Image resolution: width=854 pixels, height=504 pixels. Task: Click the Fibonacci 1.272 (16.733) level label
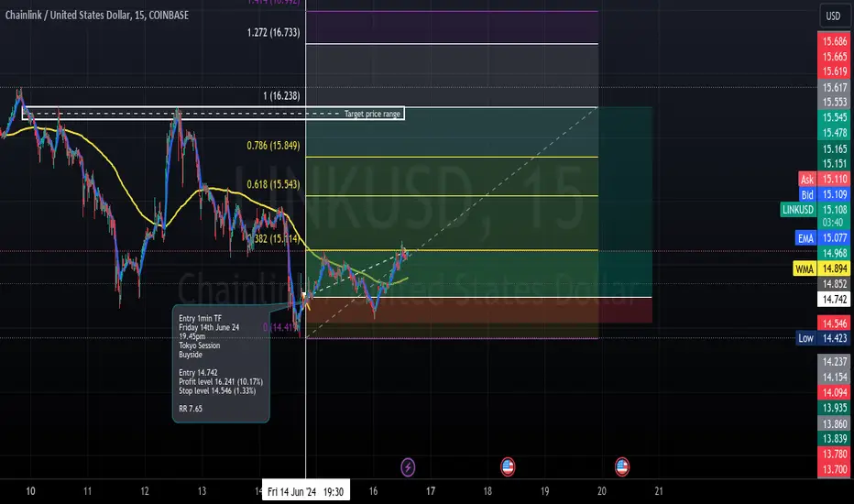pos(273,33)
